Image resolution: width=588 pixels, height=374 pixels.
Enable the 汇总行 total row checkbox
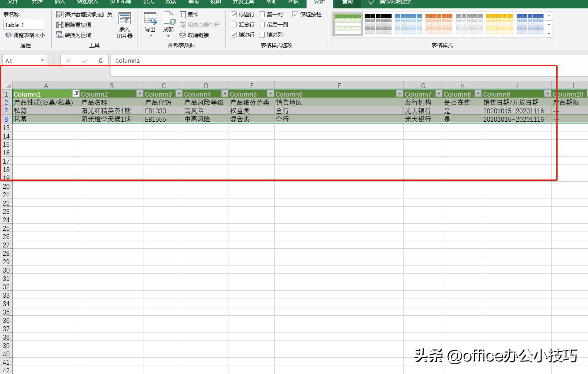pyautogui.click(x=234, y=25)
